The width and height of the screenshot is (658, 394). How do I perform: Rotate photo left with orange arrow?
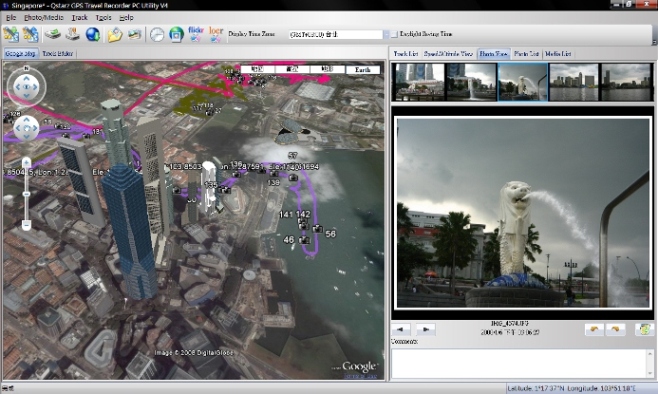pyautogui.click(x=594, y=329)
